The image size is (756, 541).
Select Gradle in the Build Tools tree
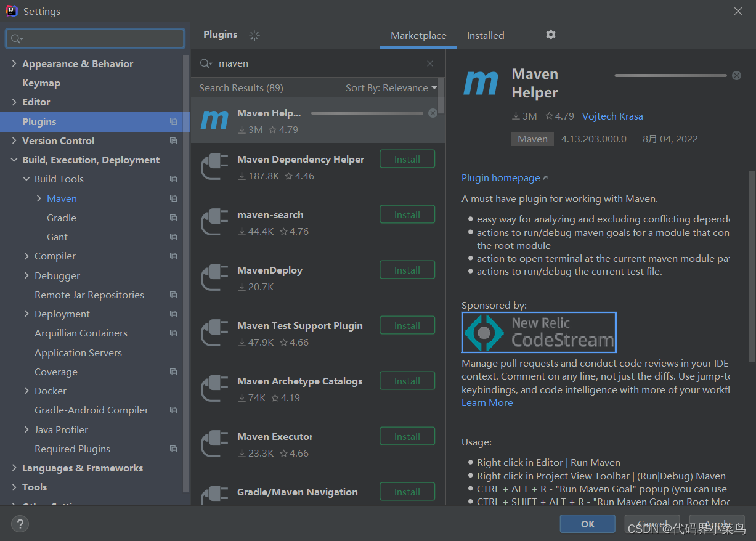pyautogui.click(x=61, y=218)
